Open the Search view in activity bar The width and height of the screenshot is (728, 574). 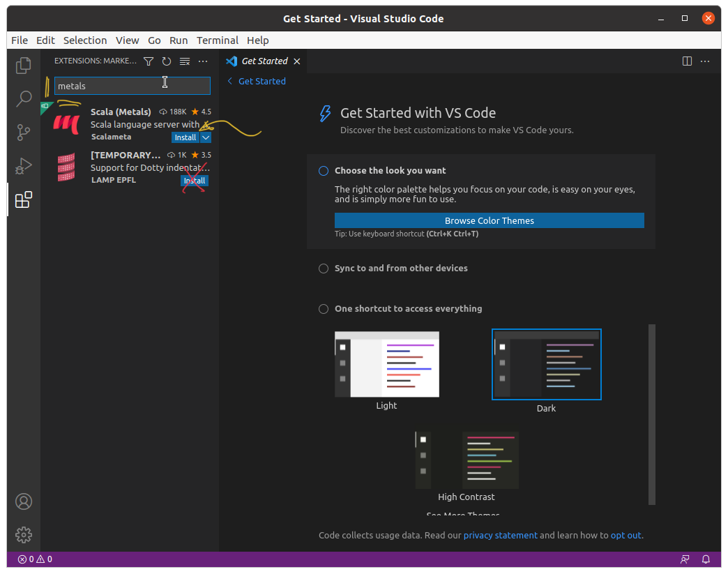click(x=24, y=99)
